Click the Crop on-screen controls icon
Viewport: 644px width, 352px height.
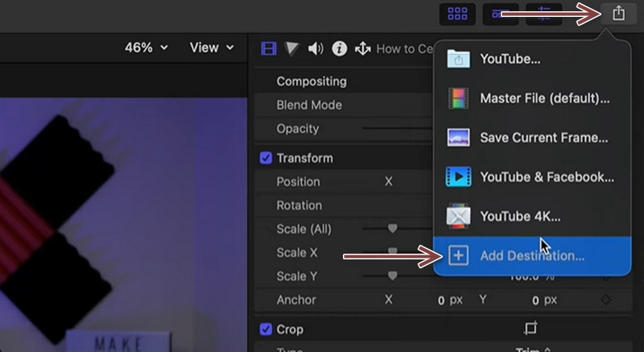click(x=530, y=329)
